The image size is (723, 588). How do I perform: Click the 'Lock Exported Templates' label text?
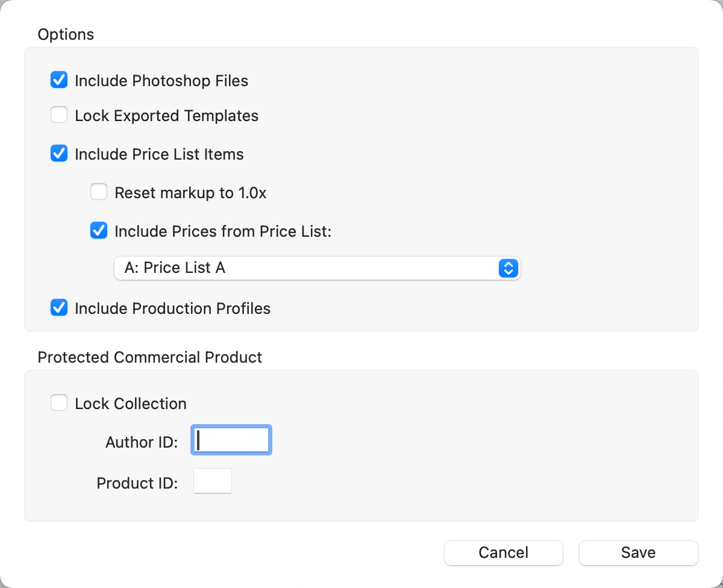(x=166, y=116)
